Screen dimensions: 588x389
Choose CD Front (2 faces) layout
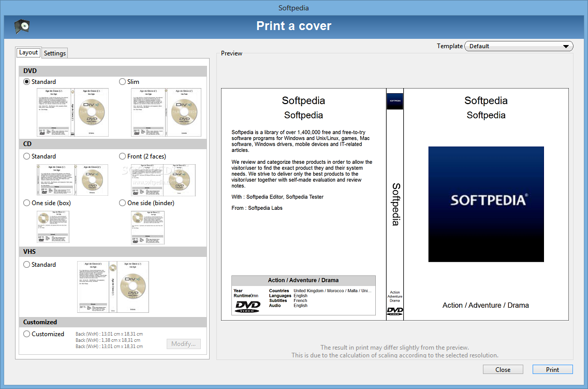(x=122, y=156)
